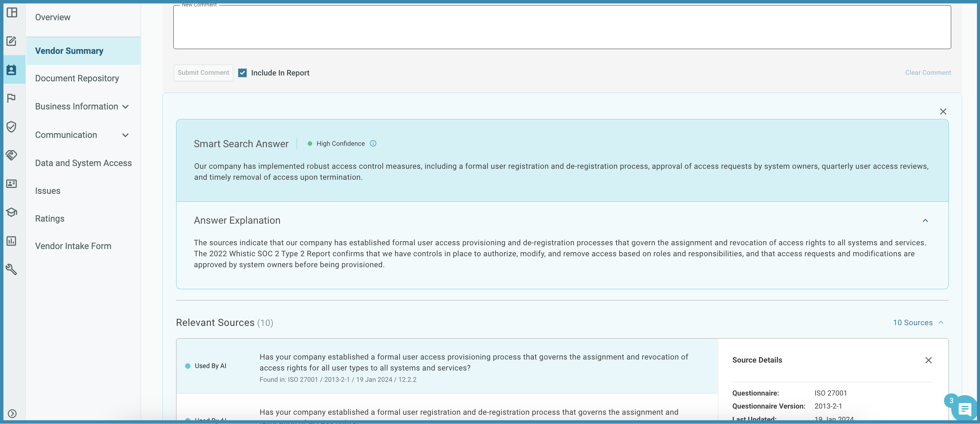Click the wrench tools icon
The height and width of the screenshot is (424, 980).
(x=12, y=269)
